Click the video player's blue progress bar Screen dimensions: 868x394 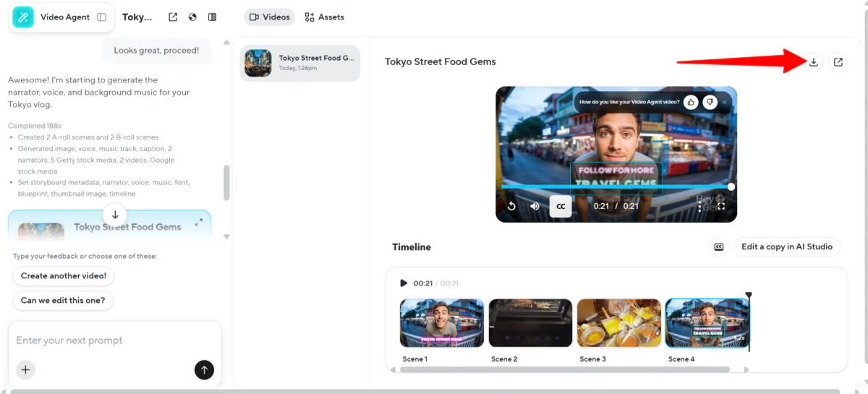pyautogui.click(x=616, y=187)
